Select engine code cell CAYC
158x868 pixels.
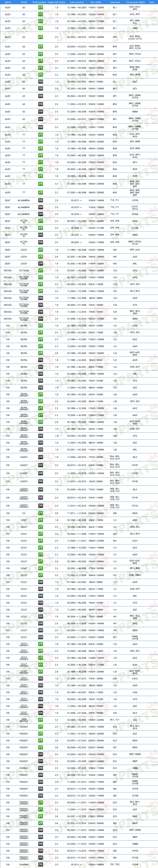(x=135, y=679)
